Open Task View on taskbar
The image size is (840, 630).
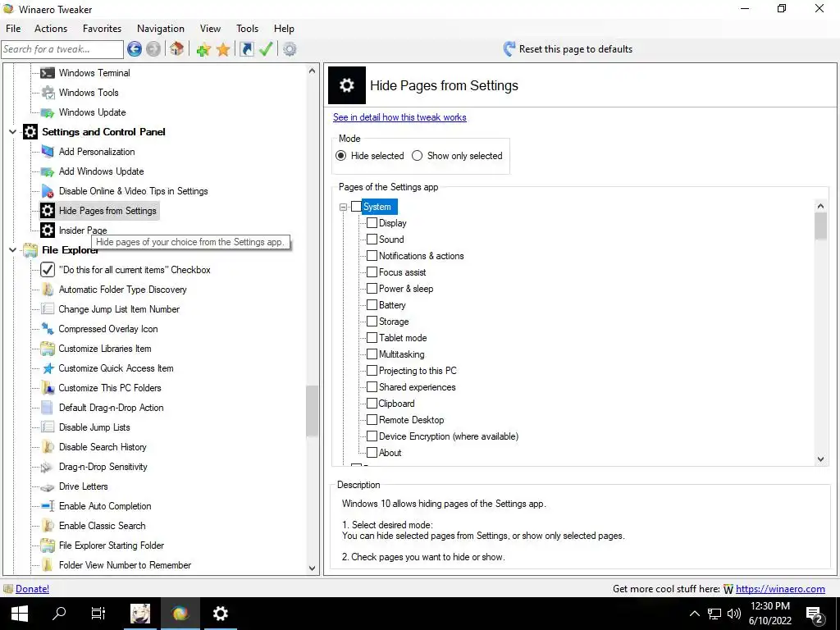point(98,614)
